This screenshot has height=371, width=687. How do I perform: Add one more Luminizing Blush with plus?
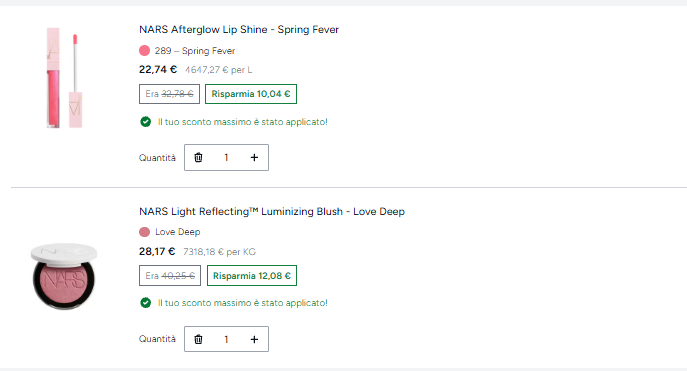[x=254, y=339]
